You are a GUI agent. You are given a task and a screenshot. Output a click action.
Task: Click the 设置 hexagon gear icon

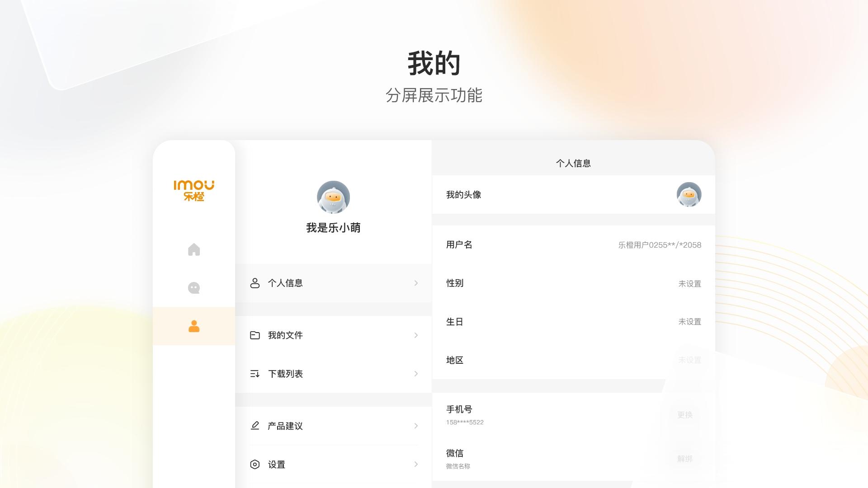255,465
